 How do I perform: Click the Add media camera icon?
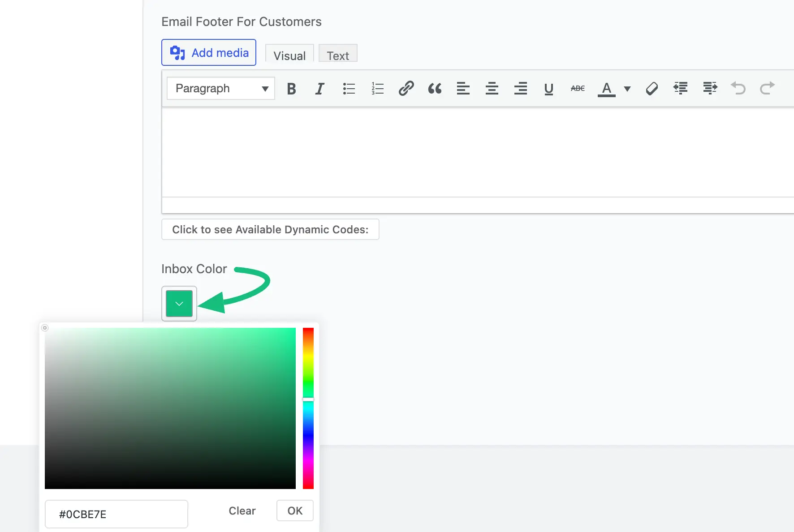point(177,53)
